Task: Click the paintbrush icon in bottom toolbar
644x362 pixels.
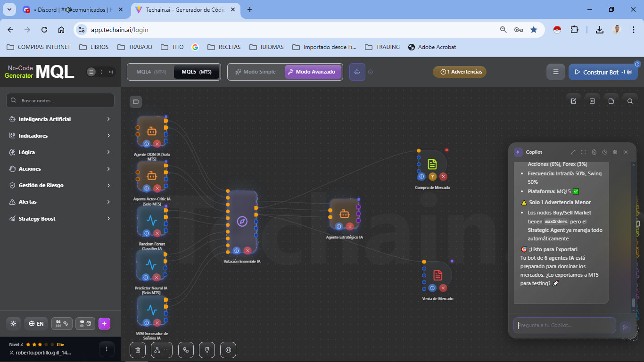Action: point(207,350)
